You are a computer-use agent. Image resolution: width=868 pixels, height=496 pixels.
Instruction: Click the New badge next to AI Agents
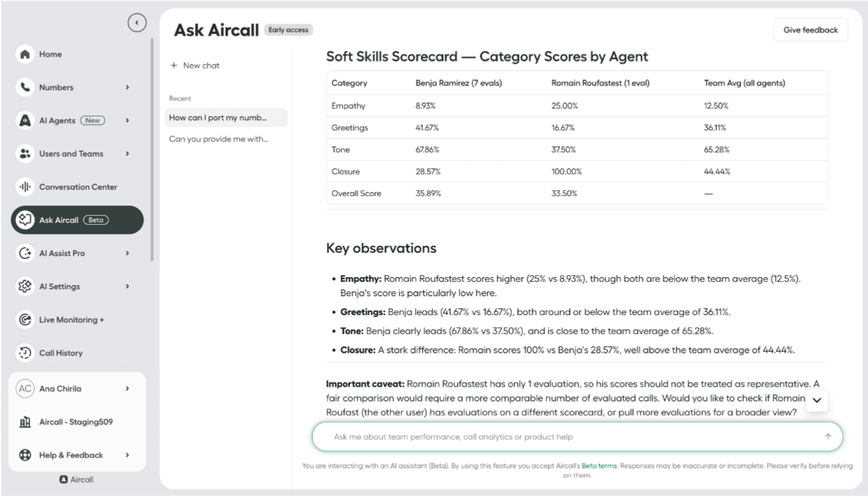coord(93,120)
